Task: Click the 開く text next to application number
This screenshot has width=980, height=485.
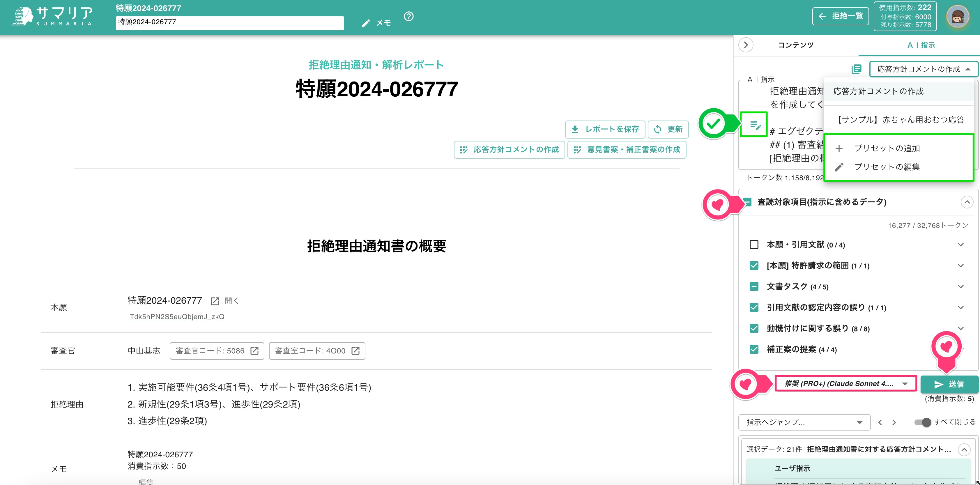Action: click(x=232, y=301)
